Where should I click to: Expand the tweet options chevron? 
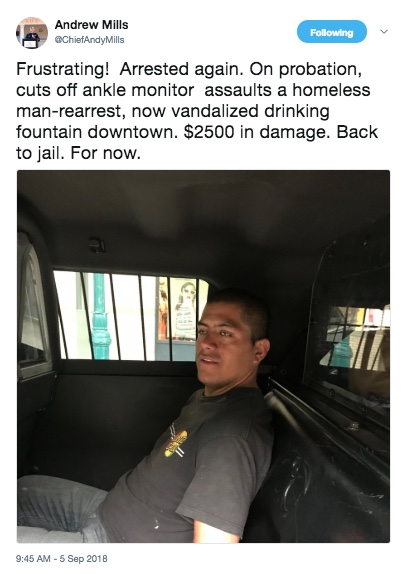384,32
